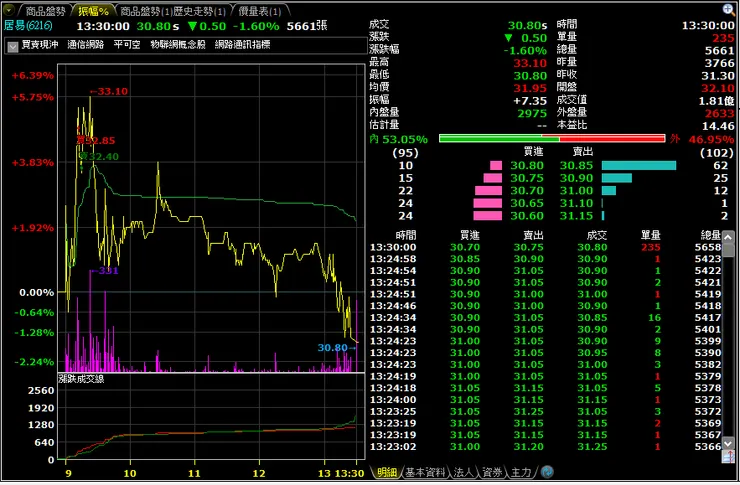Click the 買進 header above order book
This screenshot has width=740, height=485.
pyautogui.click(x=533, y=152)
